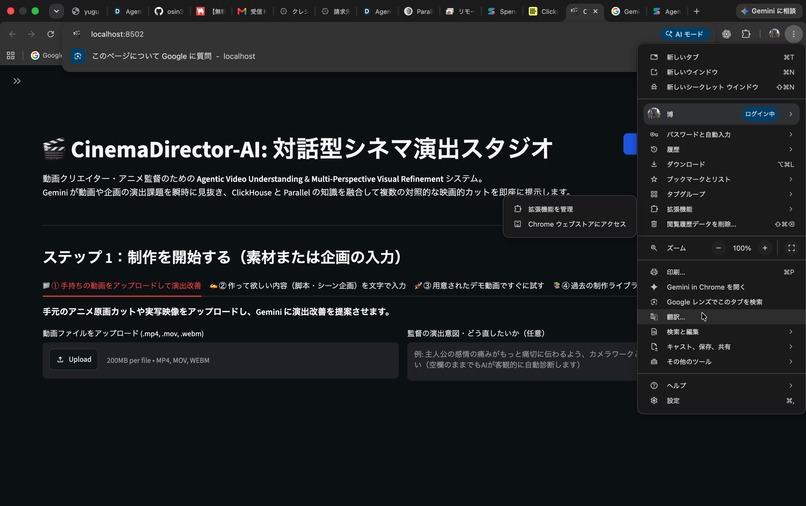This screenshot has width=806, height=506.
Task: Open the tab search dropdown arrow
Action: (x=56, y=11)
